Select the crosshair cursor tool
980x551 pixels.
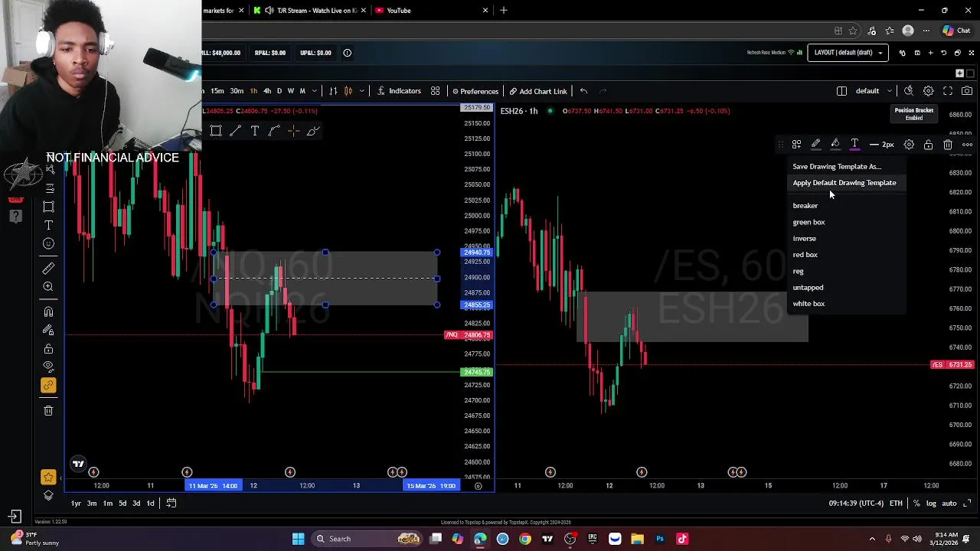(293, 131)
